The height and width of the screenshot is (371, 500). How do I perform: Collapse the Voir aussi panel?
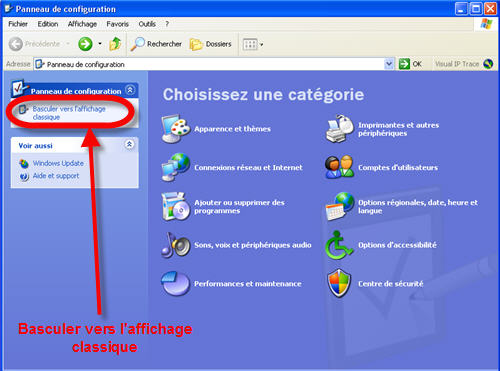pos(129,144)
